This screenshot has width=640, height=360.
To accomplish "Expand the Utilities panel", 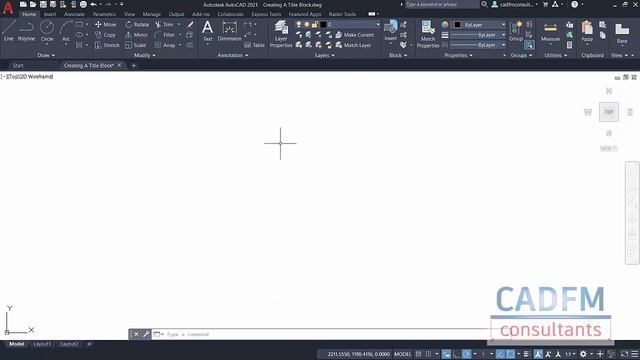I will coord(556,55).
